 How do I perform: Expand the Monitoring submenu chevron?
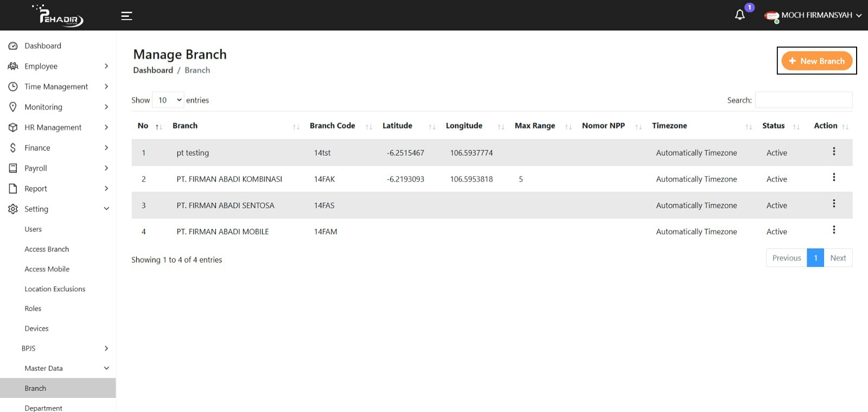106,107
